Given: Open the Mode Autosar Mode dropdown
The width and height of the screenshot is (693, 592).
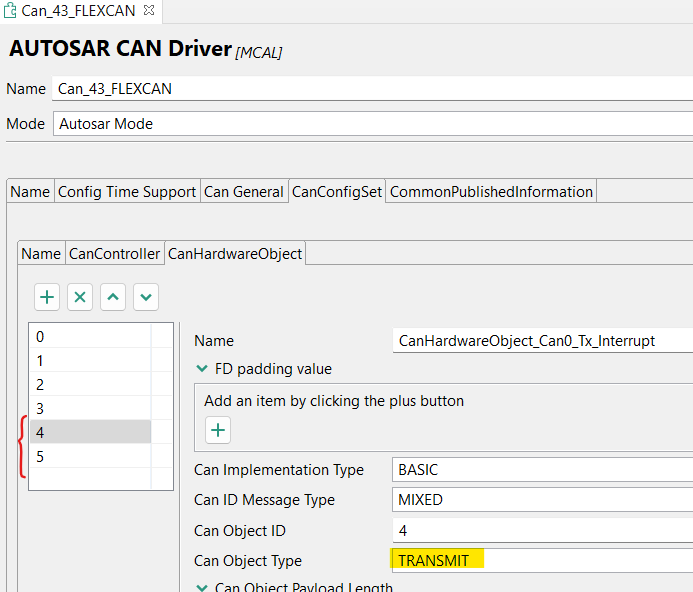Looking at the screenshot, I should click(373, 124).
